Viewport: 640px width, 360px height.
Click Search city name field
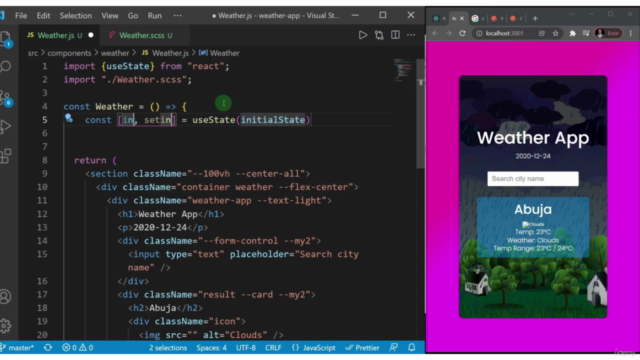(533, 179)
